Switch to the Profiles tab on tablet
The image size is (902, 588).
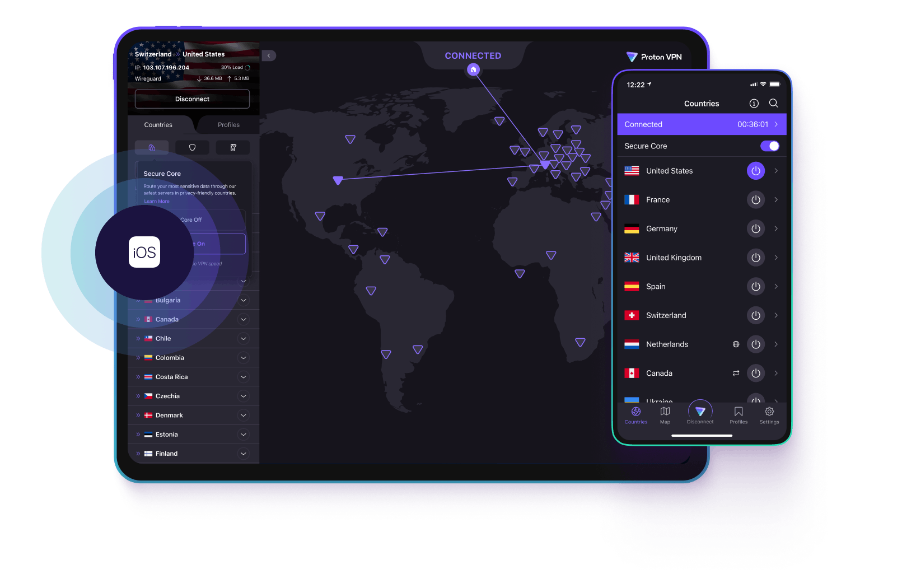click(x=228, y=125)
